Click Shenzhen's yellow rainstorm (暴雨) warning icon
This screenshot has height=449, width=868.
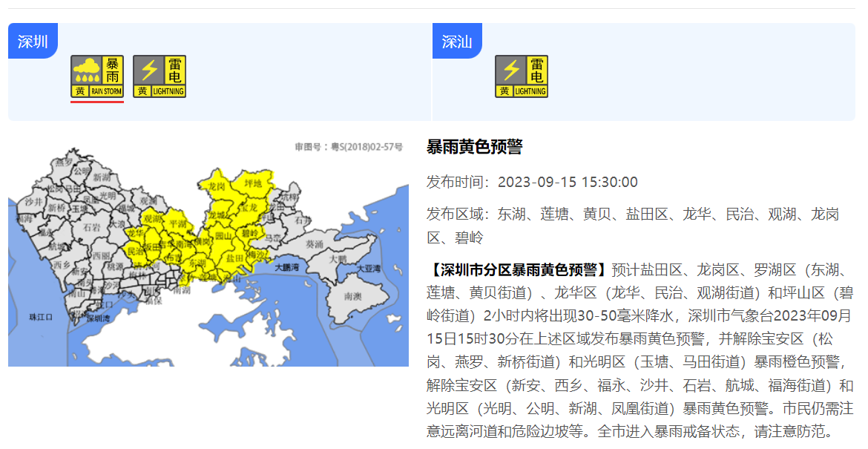tap(97, 76)
